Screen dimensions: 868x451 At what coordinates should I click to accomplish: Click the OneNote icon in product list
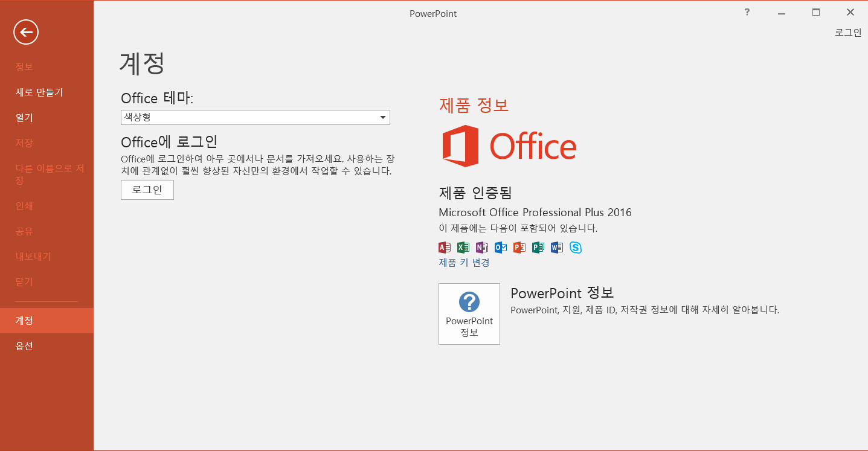pyautogui.click(x=482, y=247)
